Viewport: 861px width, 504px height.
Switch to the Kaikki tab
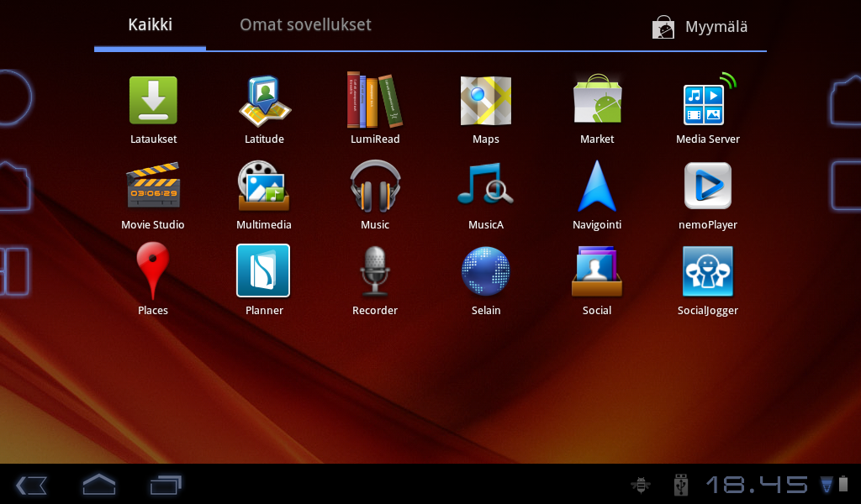tap(150, 24)
